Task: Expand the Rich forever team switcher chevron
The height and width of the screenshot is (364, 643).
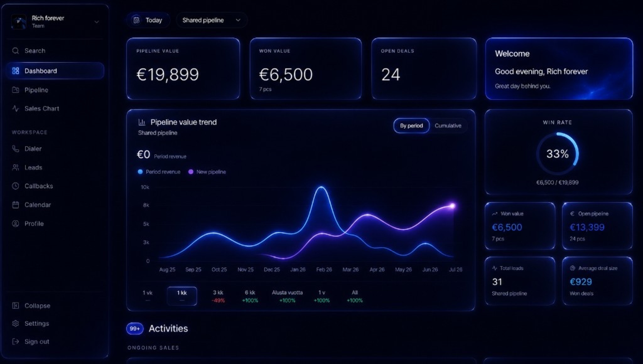Action: pyautogui.click(x=97, y=22)
